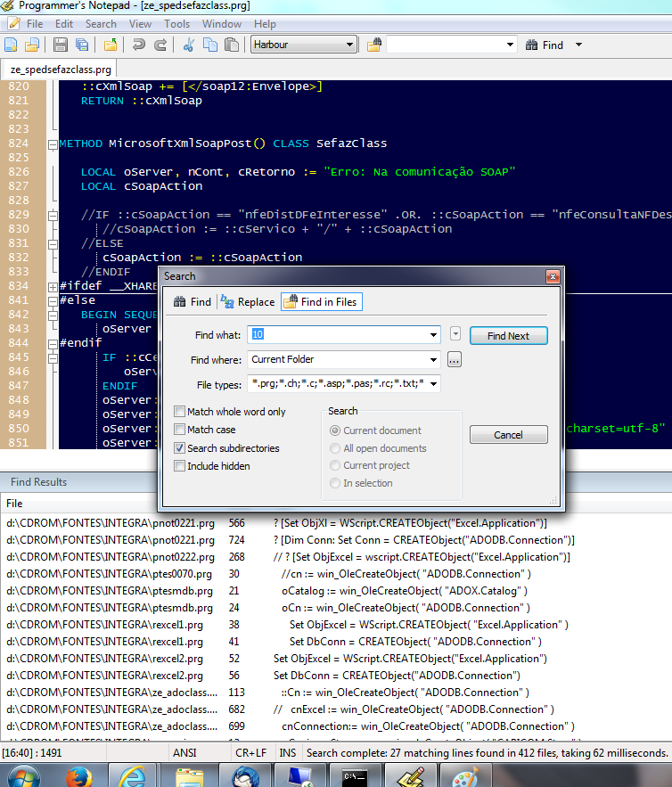Switch to the Replace tab
672x787 pixels.
248,302
